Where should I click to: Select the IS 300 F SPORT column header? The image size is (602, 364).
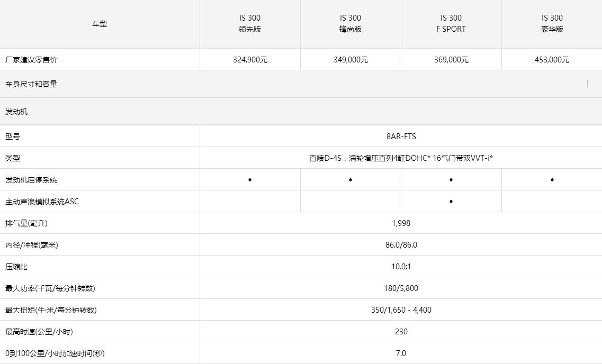coord(451,23)
